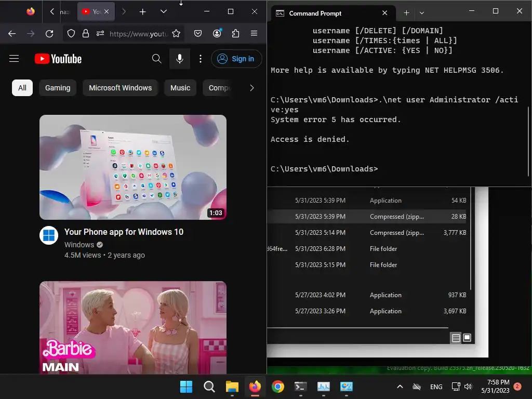Viewport: 532px width, 399px height.
Task: Select the Microsoft Windows category chip
Action: (x=120, y=88)
